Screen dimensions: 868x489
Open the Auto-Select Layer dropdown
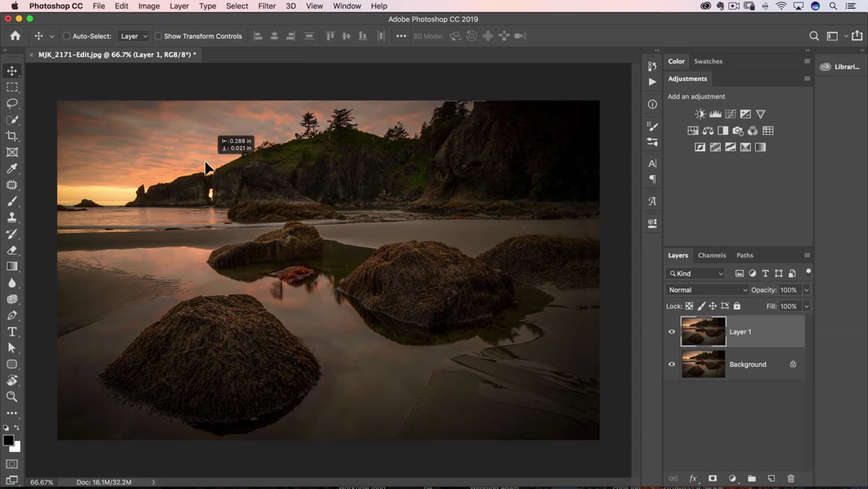click(x=133, y=36)
